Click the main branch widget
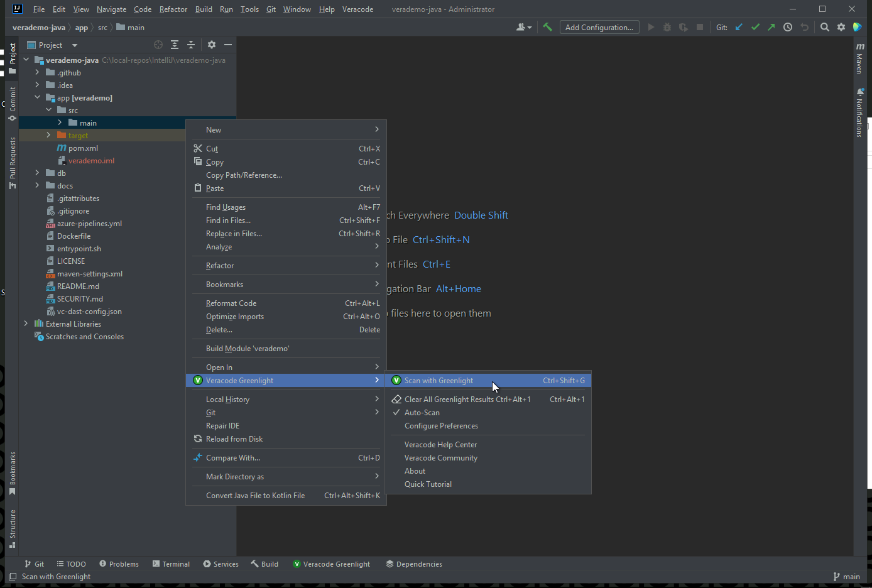The height and width of the screenshot is (588, 872). (x=846, y=577)
